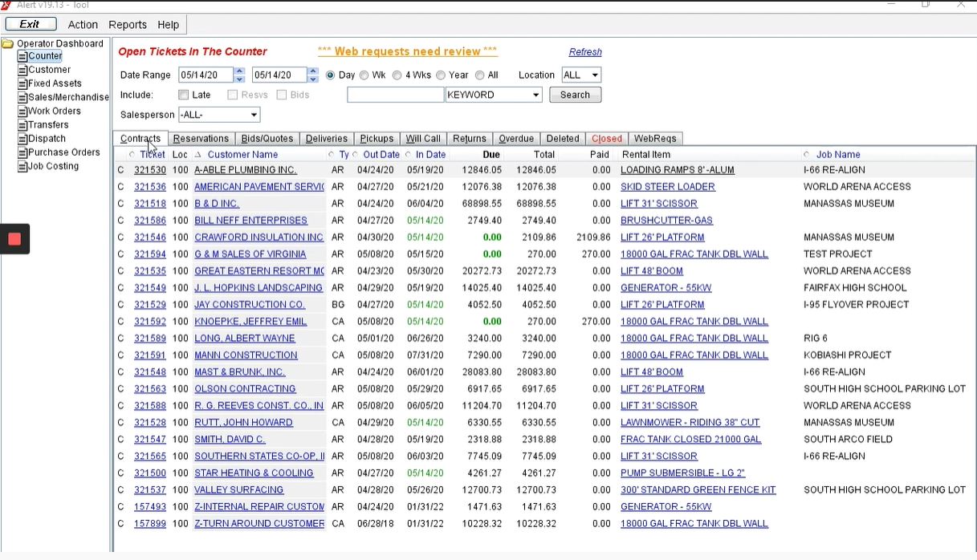The height and width of the screenshot is (560, 977).
Task: Click the end date stepper arrows
Action: coord(312,75)
